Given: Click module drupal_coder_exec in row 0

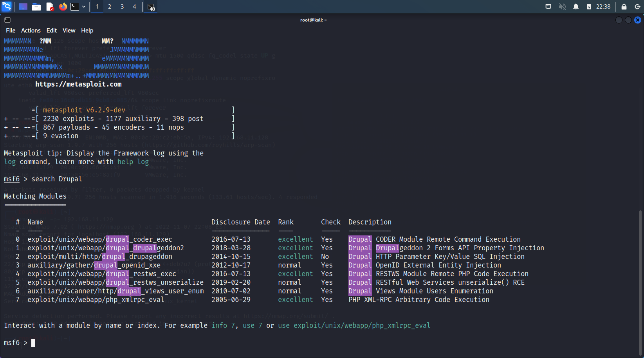Looking at the screenshot, I should (x=100, y=239).
